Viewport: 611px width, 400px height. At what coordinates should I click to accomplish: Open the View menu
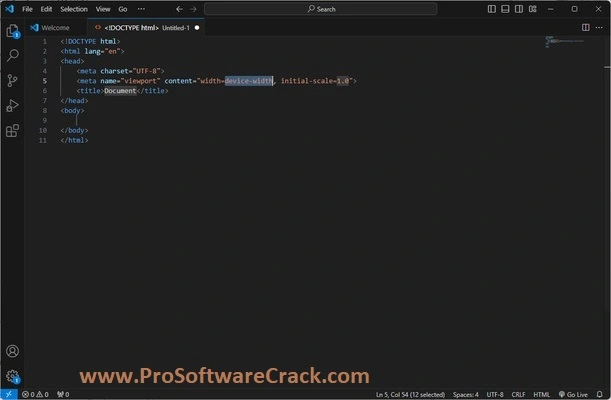[103, 9]
